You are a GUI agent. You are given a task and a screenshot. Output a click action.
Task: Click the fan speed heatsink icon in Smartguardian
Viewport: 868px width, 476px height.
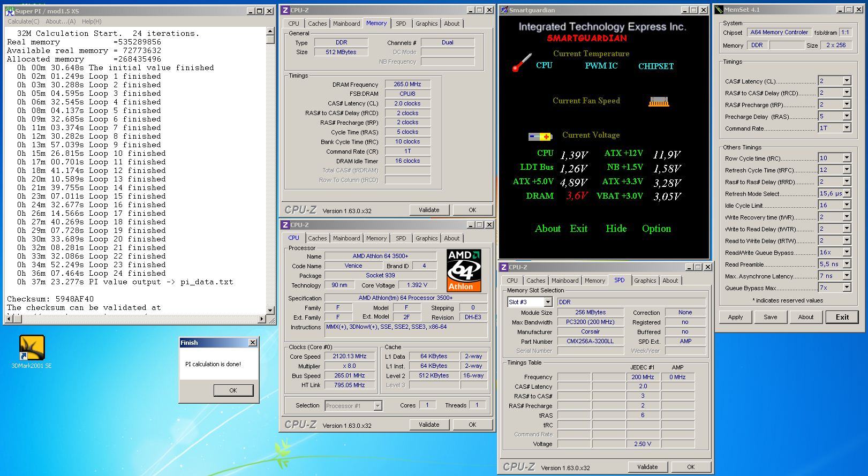(659, 101)
